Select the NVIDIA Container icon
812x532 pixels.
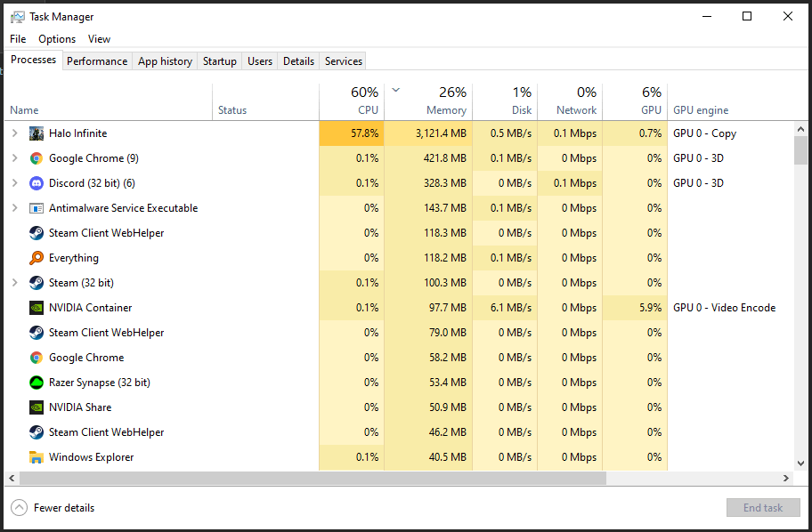(x=37, y=308)
